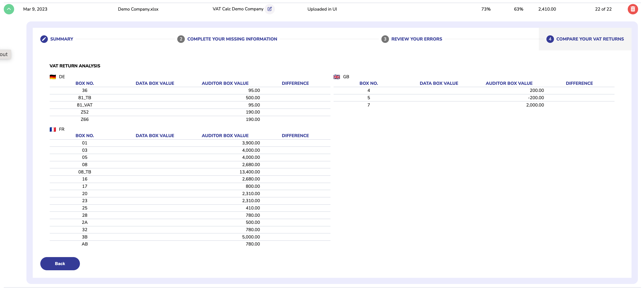Click the step 3 circle icon
Screen dimensions: 644x291
coord(385,39)
